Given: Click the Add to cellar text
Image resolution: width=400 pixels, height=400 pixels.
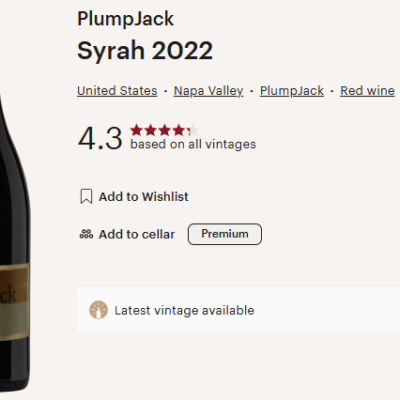Looking at the screenshot, I should [137, 234].
